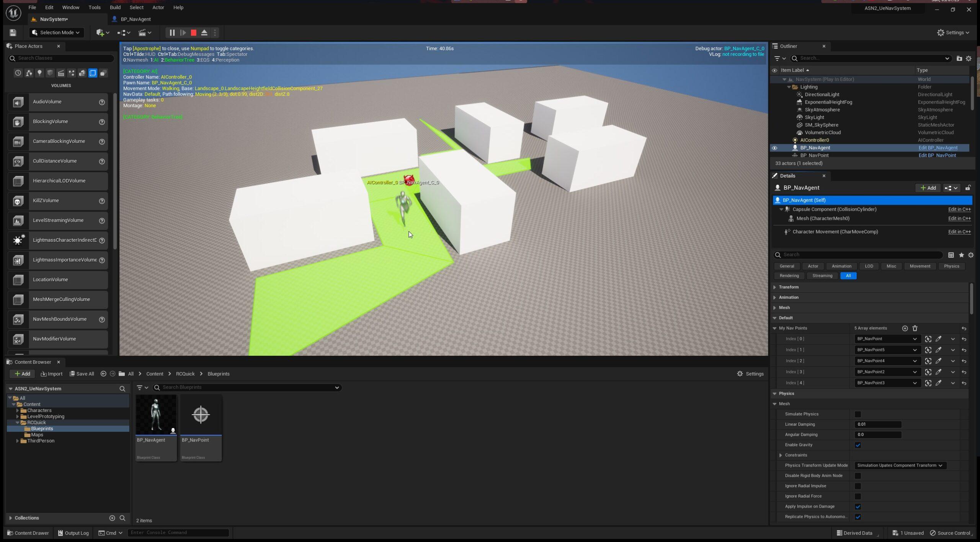Add a new collection
This screenshot has height=542, width=980.
(112, 518)
